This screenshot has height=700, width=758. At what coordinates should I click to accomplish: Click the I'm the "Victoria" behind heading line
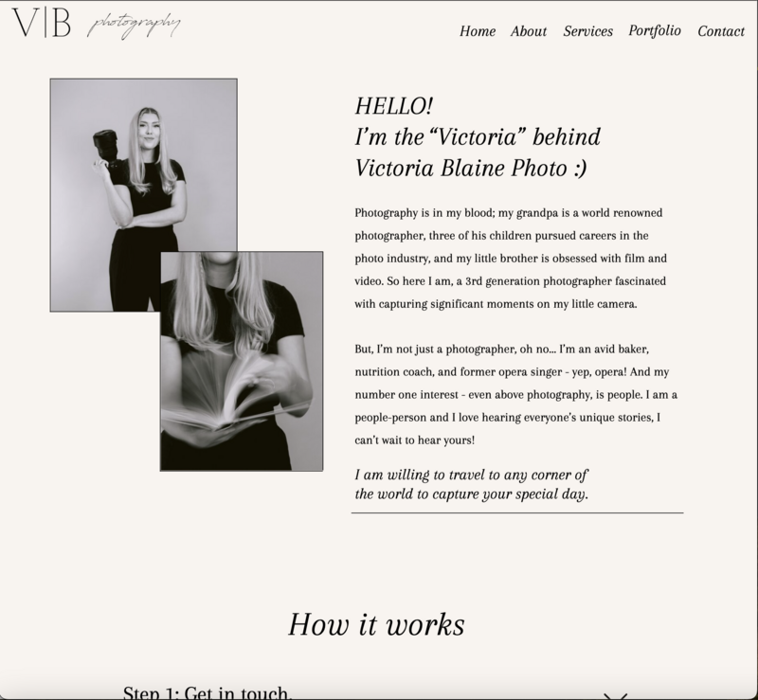click(478, 137)
